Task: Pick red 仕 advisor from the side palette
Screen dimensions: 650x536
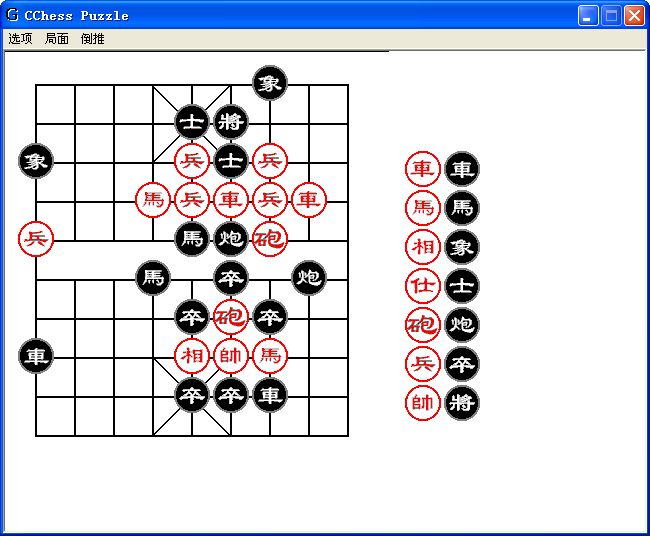Action: click(423, 286)
